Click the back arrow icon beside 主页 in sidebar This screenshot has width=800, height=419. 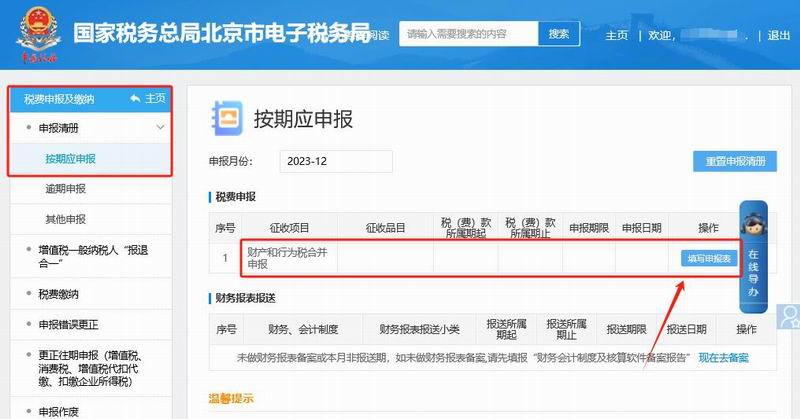point(135,98)
